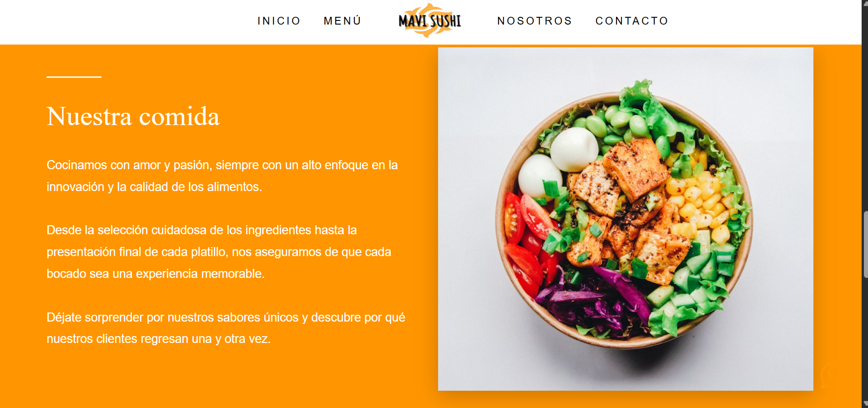The width and height of the screenshot is (868, 408).
Task: Click the Mavi Sushi logo
Action: pos(430,20)
